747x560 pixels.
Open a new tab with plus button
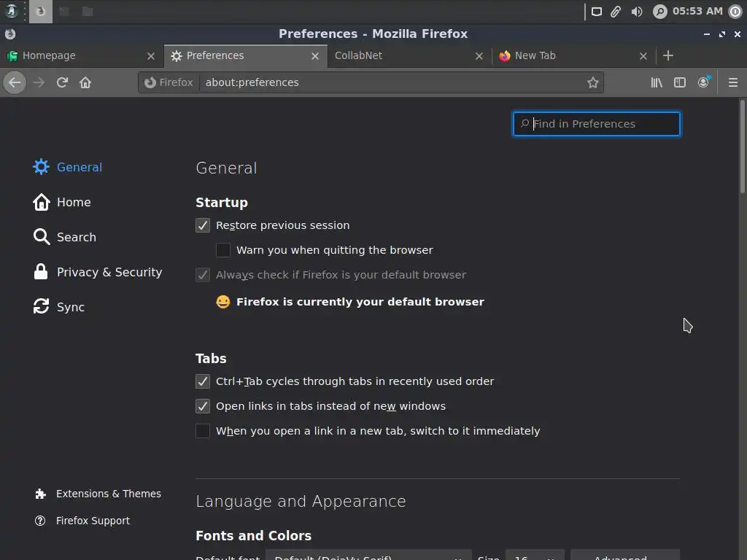(668, 55)
